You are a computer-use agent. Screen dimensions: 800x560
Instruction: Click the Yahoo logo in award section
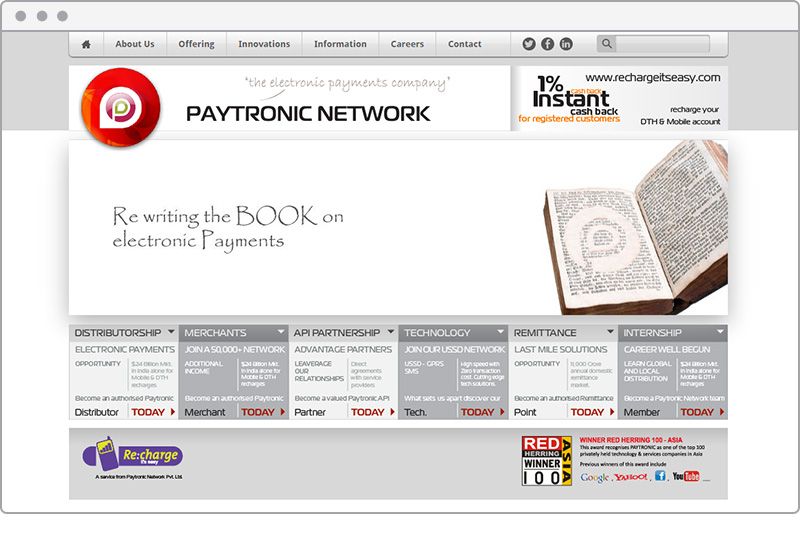[631, 477]
